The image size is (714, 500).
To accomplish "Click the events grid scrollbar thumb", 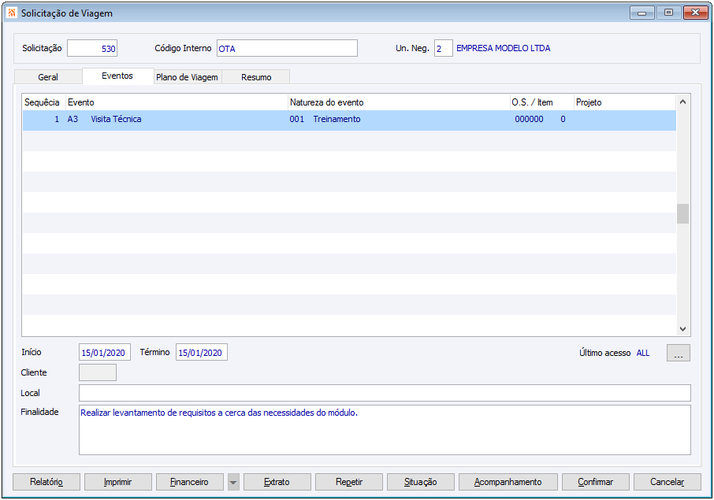I will point(683,214).
